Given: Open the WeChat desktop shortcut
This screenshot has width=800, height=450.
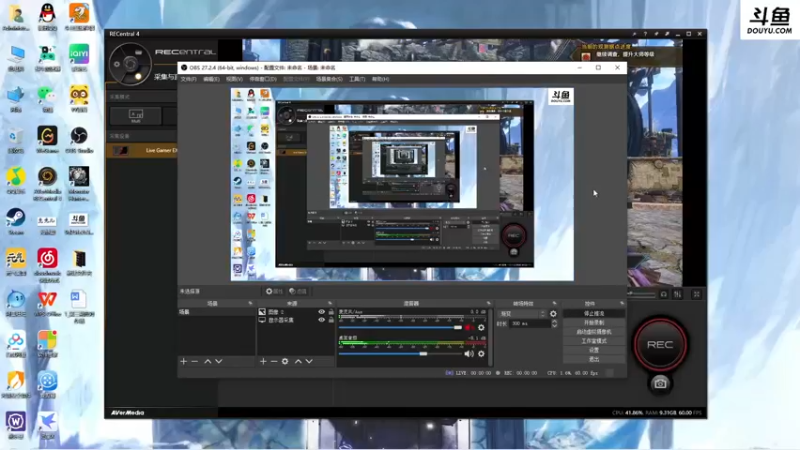Looking at the screenshot, I should (47, 98).
